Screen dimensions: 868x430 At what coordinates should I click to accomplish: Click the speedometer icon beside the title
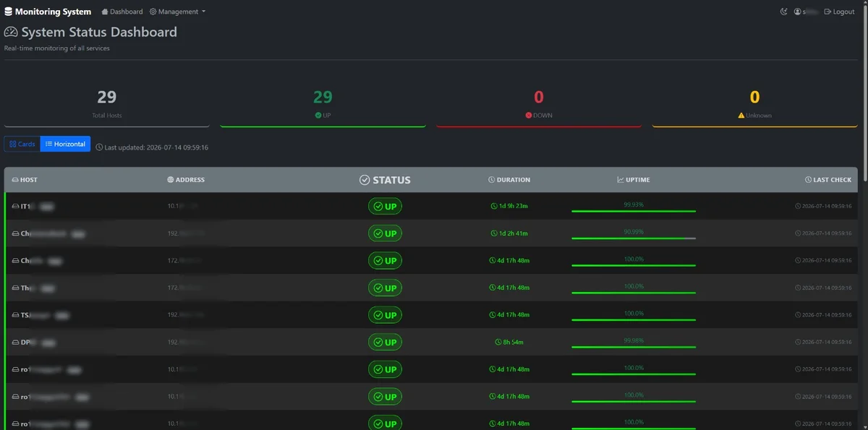click(x=12, y=33)
